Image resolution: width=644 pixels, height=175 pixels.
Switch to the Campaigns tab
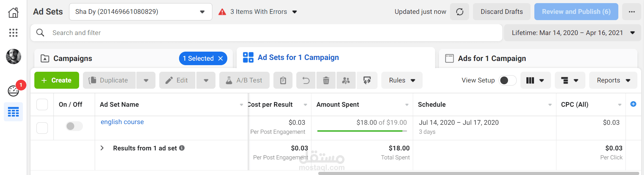coord(73,59)
